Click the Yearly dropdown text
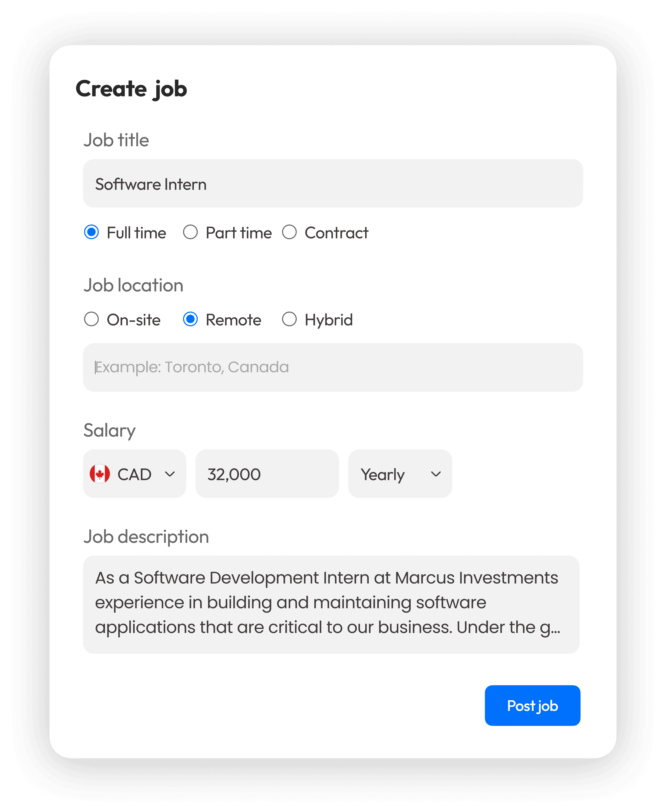This screenshot has height=812, width=666. click(383, 475)
